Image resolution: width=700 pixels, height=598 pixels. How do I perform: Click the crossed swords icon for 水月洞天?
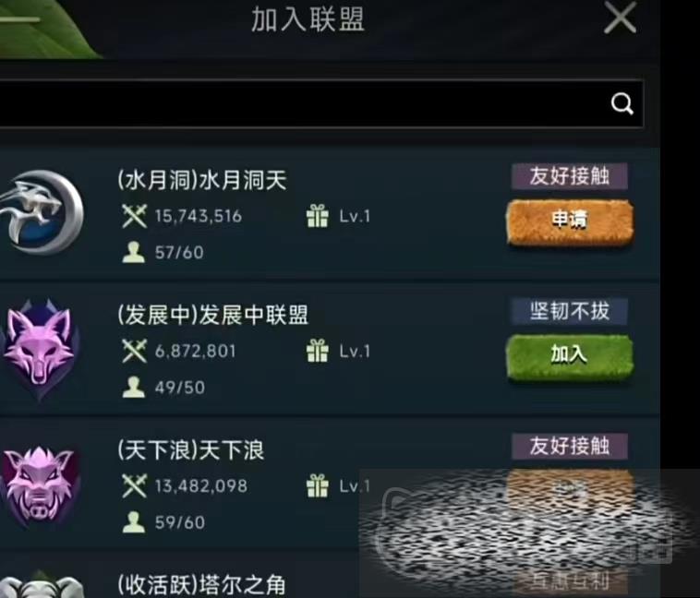pyautogui.click(x=134, y=216)
